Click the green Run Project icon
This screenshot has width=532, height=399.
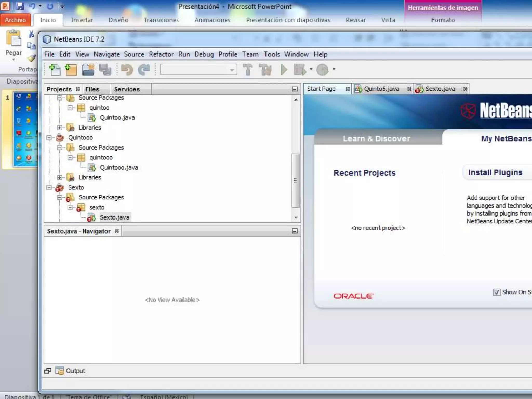coord(284,70)
